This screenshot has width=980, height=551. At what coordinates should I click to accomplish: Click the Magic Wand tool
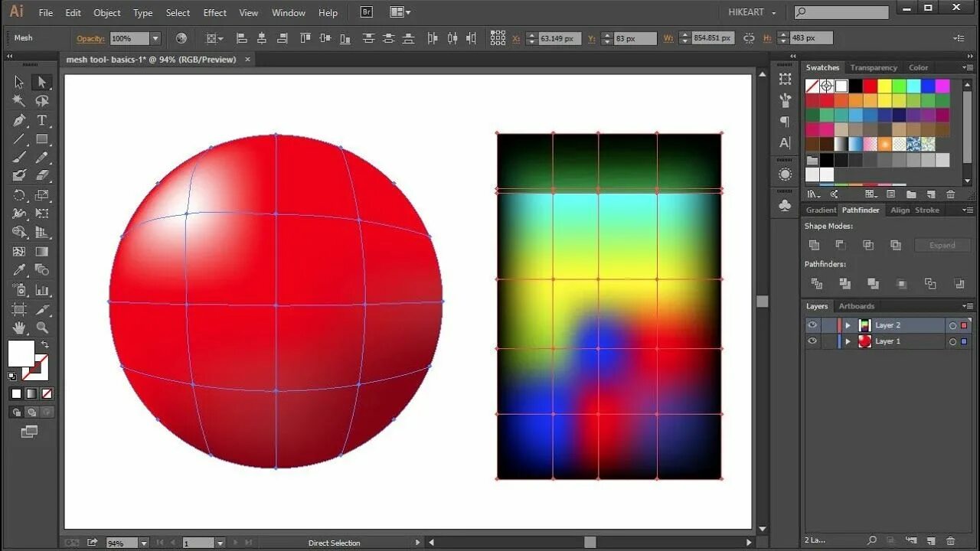point(19,101)
